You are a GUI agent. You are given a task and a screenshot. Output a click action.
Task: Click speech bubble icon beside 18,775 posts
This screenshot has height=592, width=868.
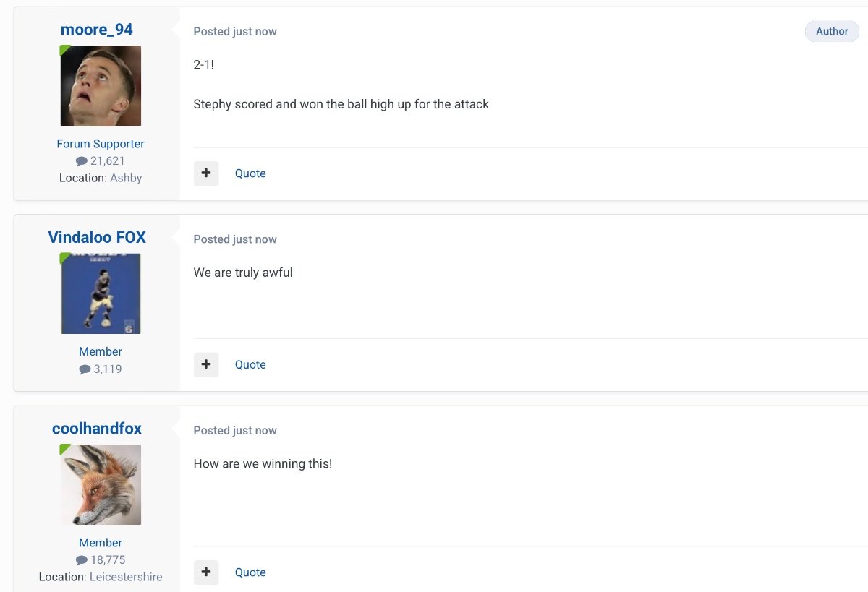point(82,560)
